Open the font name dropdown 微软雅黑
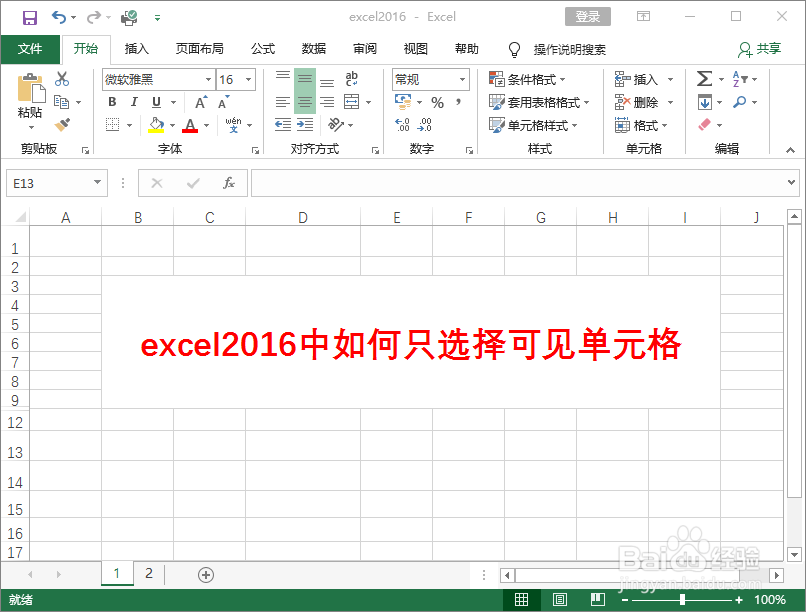The width and height of the screenshot is (806, 612). (x=208, y=79)
